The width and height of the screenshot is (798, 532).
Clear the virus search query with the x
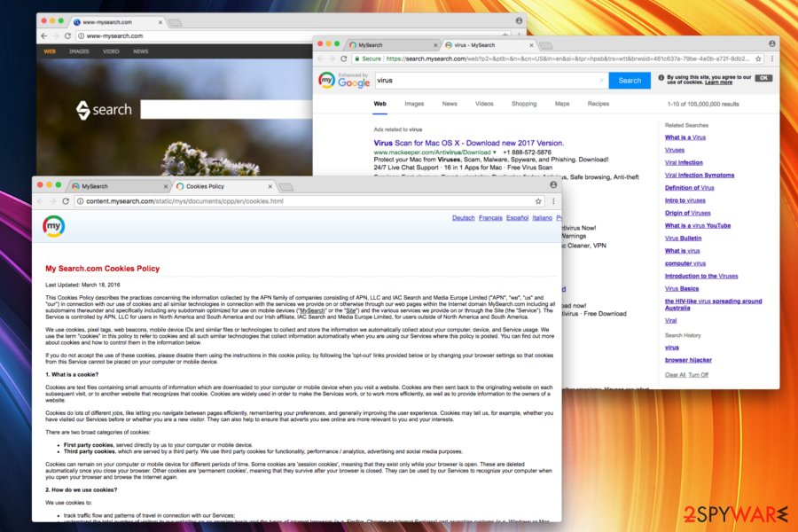601,81
